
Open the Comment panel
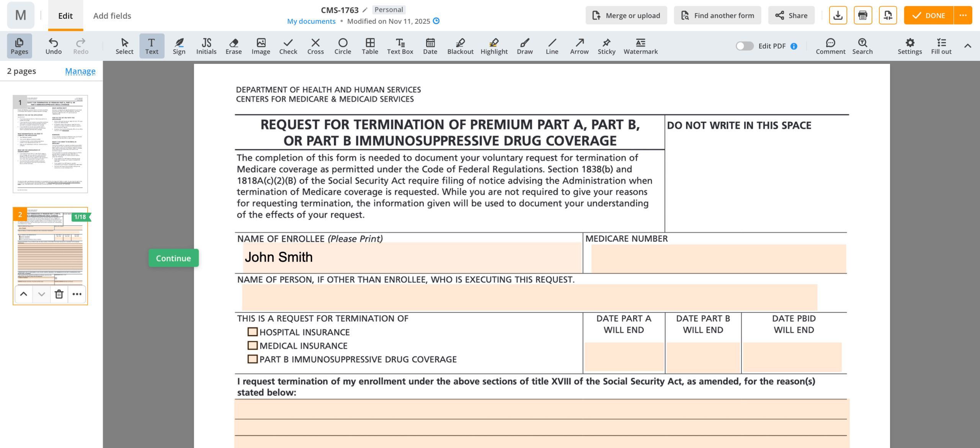[830, 46]
